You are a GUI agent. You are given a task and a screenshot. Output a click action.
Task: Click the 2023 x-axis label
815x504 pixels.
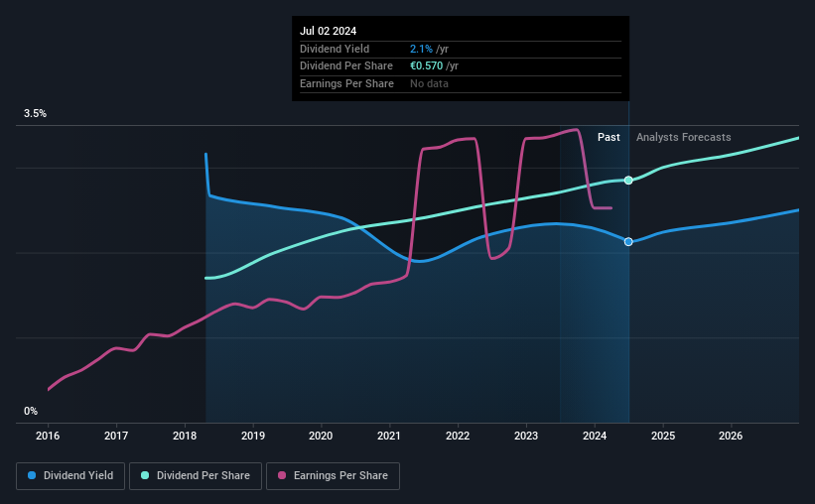tap(526, 436)
